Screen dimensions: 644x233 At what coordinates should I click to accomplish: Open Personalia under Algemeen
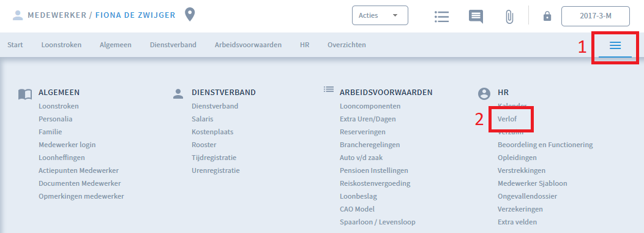coord(56,119)
